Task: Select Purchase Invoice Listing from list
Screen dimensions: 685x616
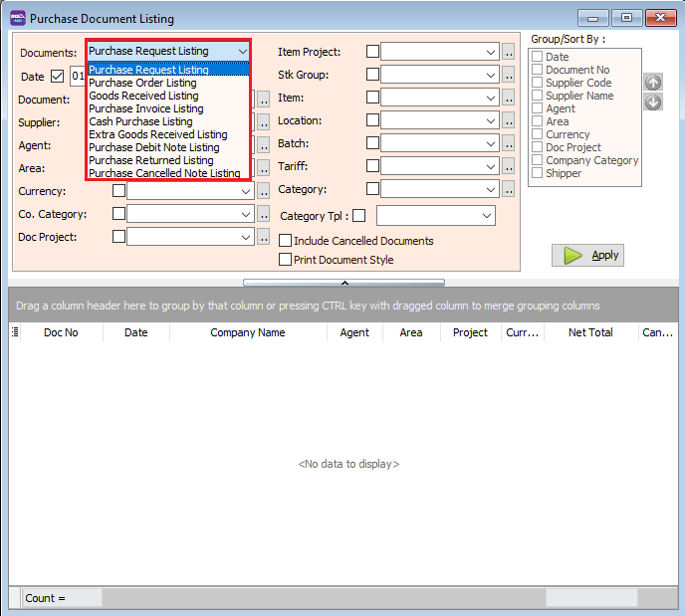Action: [x=146, y=108]
